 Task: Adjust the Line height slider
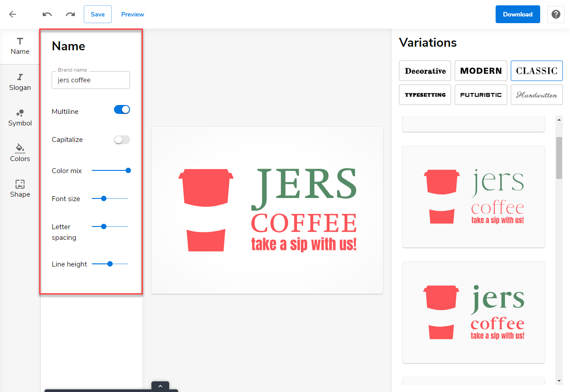coord(110,264)
